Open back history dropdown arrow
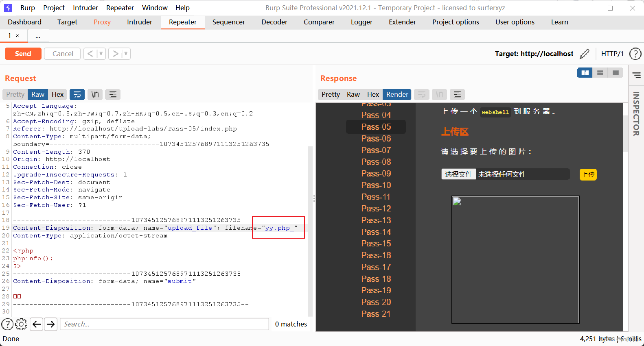The width and height of the screenshot is (644, 346). (x=101, y=54)
